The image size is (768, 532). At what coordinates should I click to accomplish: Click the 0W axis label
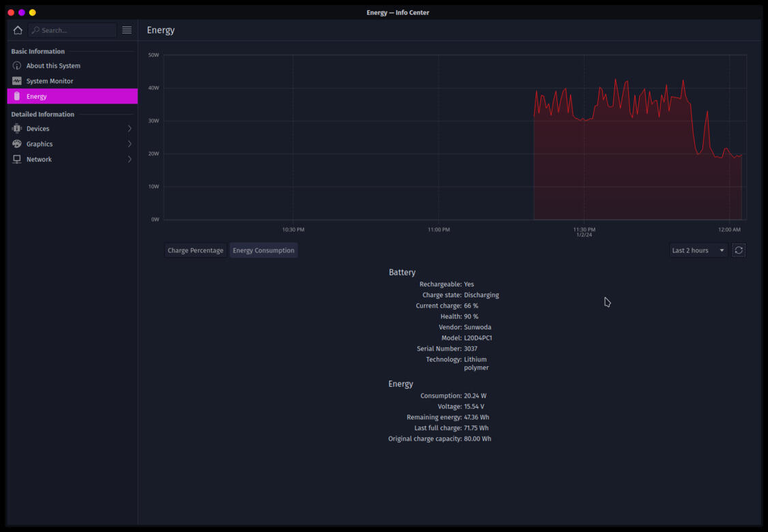point(156,220)
